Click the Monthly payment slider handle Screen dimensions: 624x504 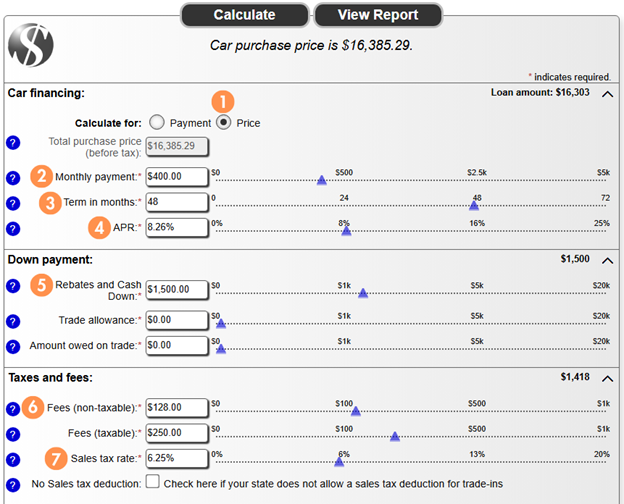(x=321, y=181)
